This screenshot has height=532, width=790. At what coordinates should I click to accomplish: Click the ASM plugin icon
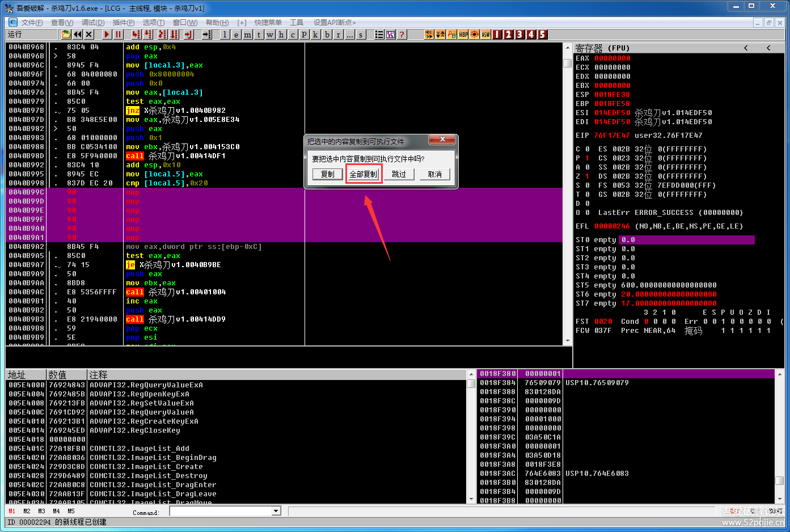486,35
